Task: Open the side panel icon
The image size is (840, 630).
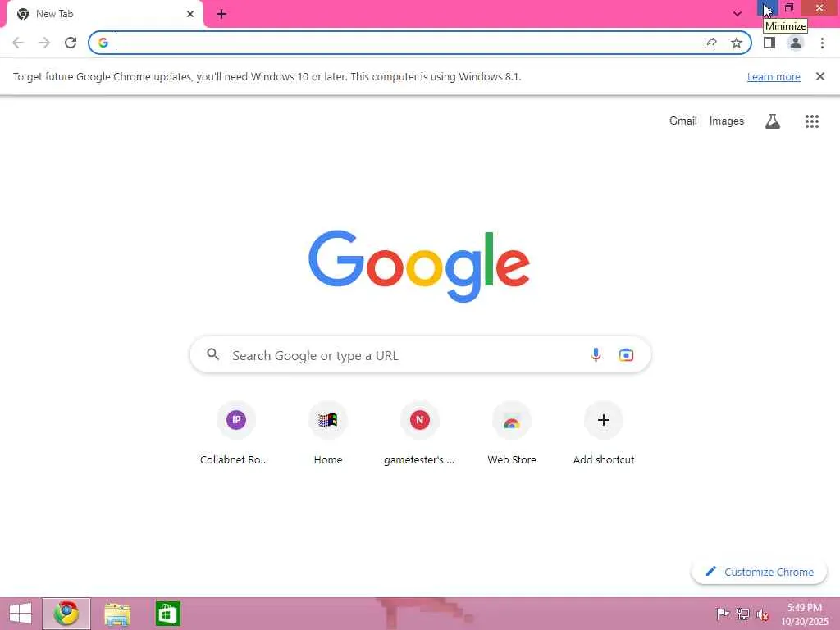Action: 769,43
